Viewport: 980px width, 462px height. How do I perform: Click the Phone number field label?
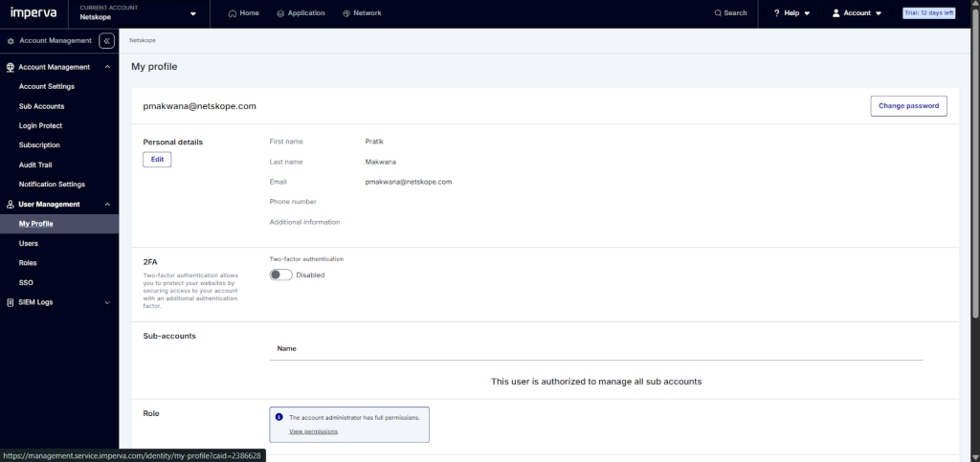coord(293,202)
